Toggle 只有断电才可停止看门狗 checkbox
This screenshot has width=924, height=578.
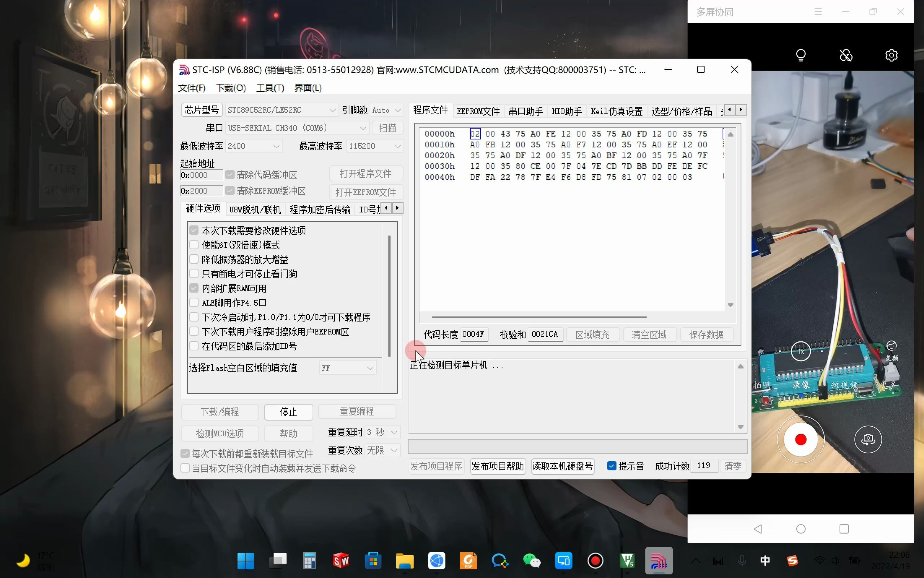point(194,274)
